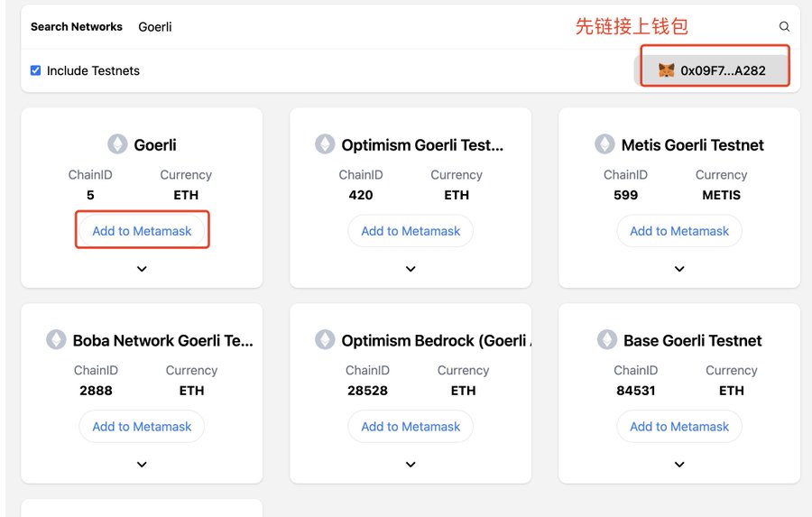Click the Boba Network Goerli logo icon
Image resolution: width=812 pixels, height=517 pixels.
56,340
